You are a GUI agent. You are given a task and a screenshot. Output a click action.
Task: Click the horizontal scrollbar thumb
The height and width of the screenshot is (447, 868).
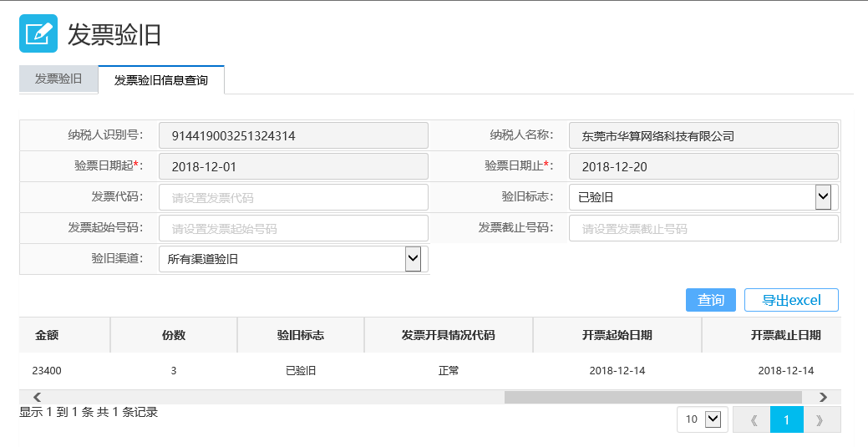[652, 397]
